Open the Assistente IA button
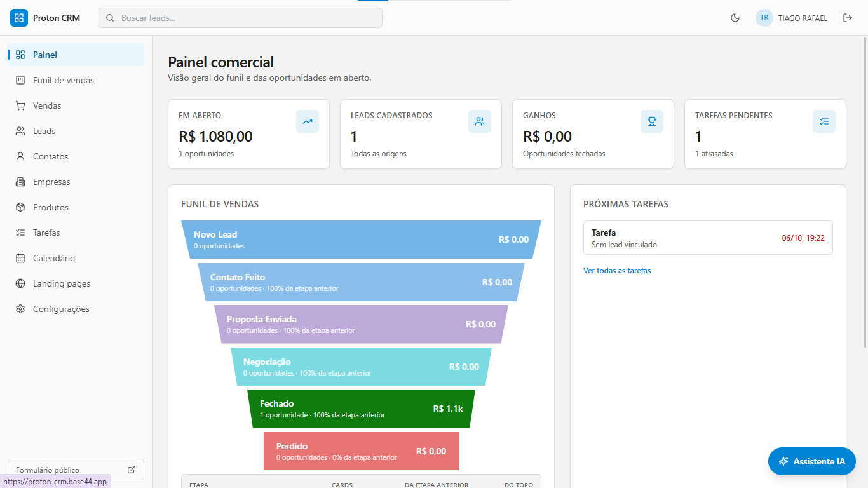 [812, 461]
